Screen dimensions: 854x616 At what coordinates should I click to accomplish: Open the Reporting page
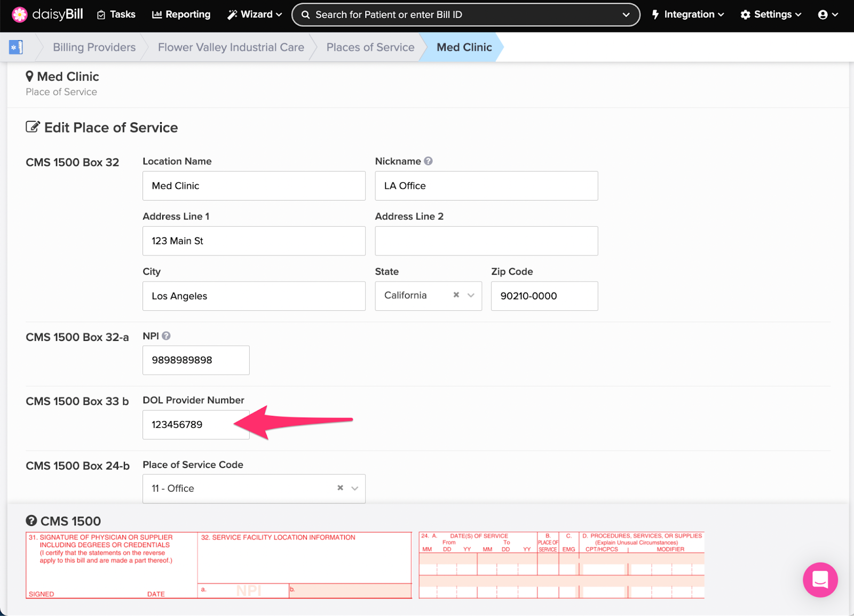(x=181, y=14)
